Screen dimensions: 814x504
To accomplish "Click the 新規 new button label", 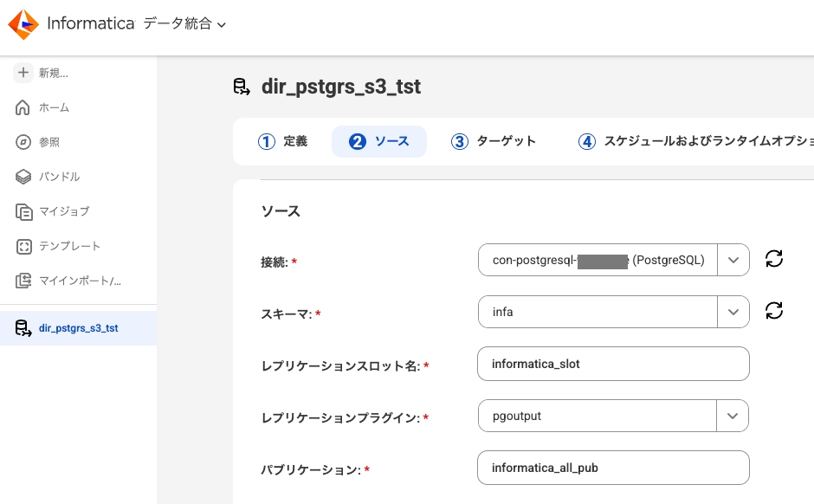I will (54, 74).
